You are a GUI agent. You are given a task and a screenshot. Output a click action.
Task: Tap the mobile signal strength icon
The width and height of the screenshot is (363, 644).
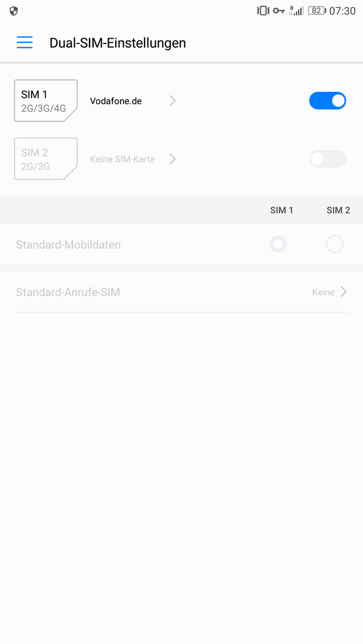[296, 11]
